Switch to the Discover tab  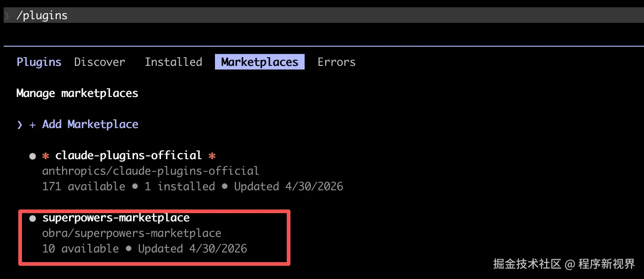100,62
